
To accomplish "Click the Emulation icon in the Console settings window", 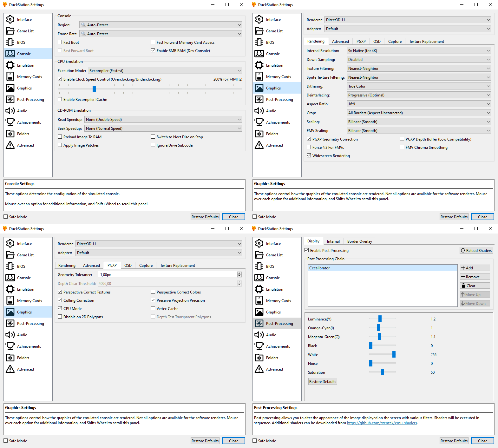I will 10,65.
